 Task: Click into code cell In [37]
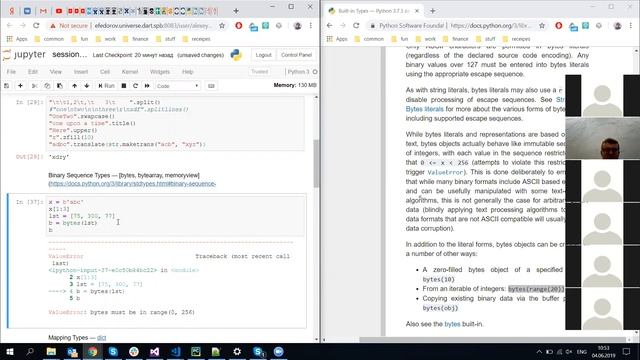point(176,216)
